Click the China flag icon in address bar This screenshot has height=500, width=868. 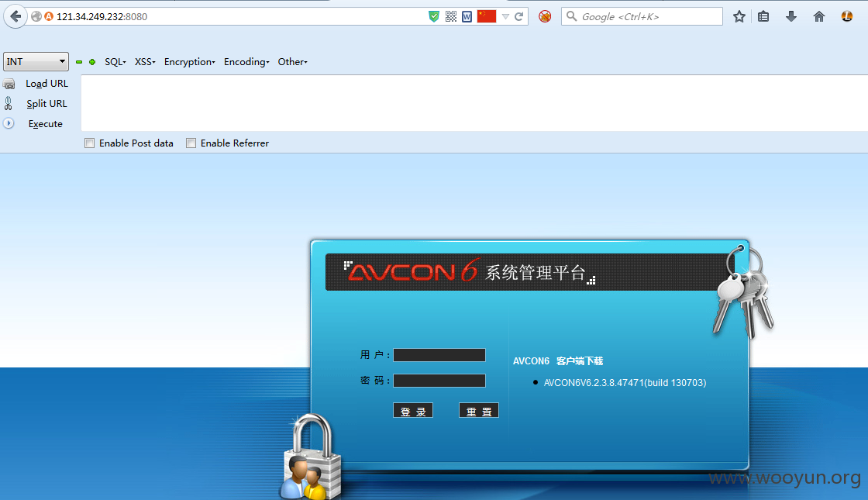(x=487, y=16)
